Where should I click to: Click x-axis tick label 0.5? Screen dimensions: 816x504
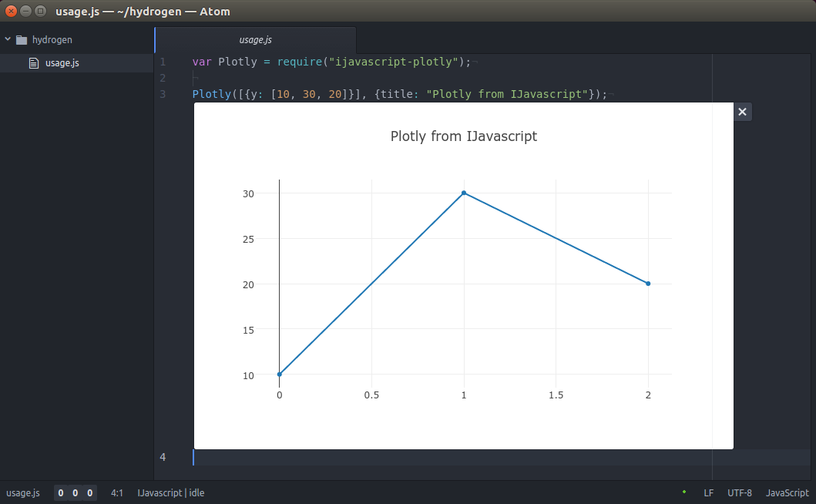tap(371, 395)
